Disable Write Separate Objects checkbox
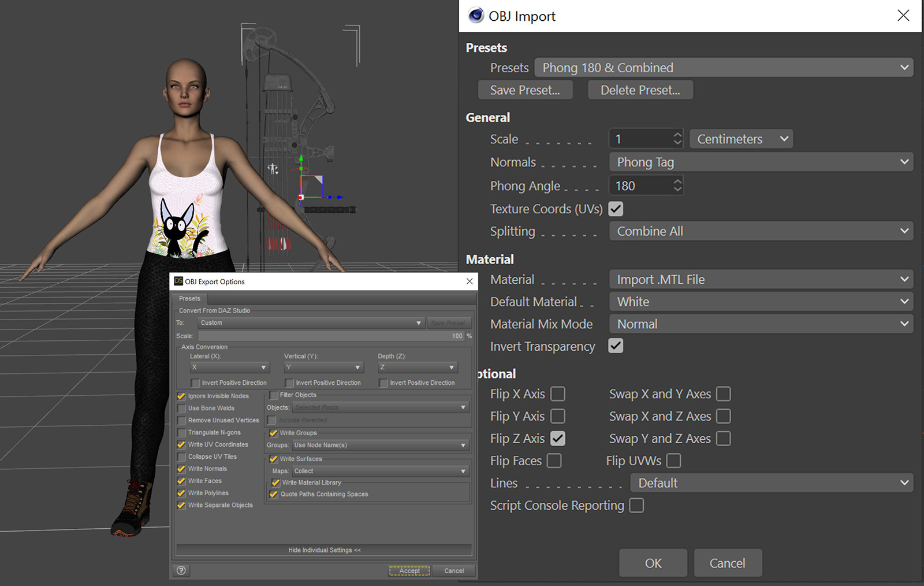 [x=182, y=505]
